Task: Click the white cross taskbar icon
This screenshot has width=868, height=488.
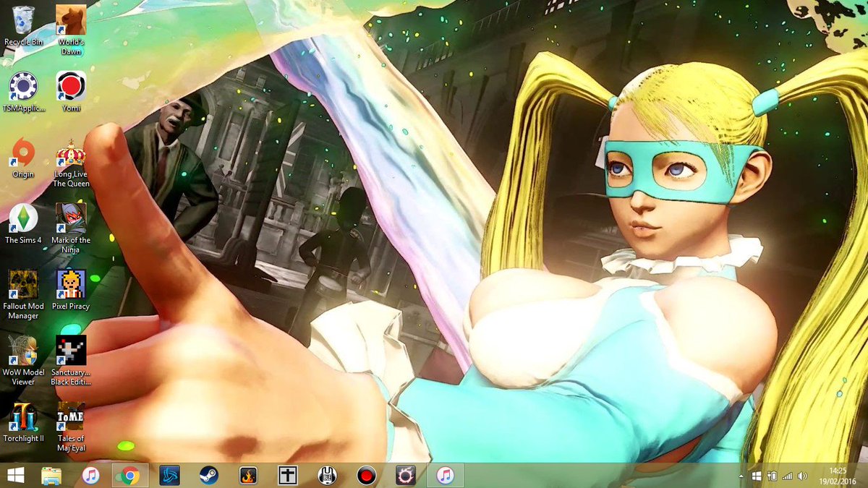Action: 288,476
